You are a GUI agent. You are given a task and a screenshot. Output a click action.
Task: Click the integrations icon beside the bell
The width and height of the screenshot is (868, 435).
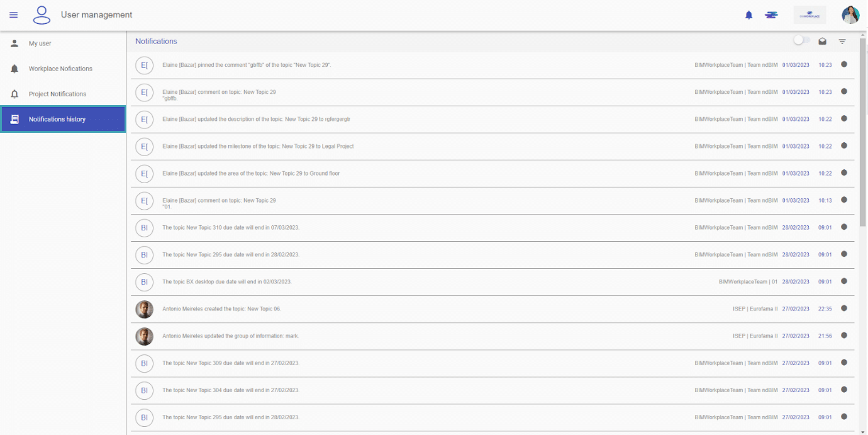pyautogui.click(x=771, y=14)
